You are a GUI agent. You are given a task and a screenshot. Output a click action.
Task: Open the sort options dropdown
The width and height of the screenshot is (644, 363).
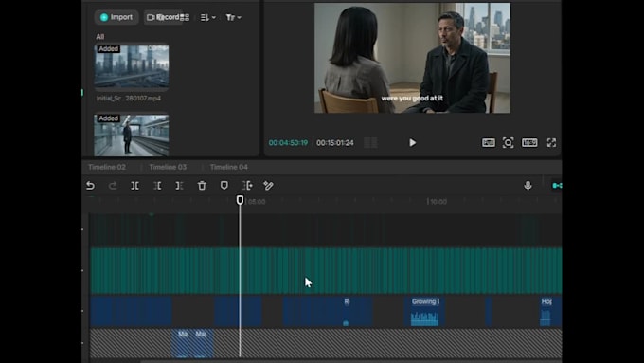pos(207,17)
